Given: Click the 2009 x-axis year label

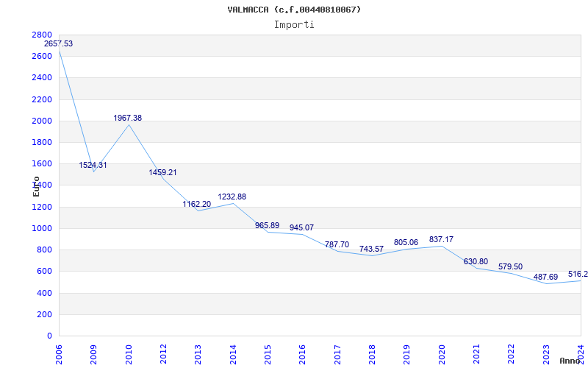Looking at the screenshot, I should (x=93, y=354).
